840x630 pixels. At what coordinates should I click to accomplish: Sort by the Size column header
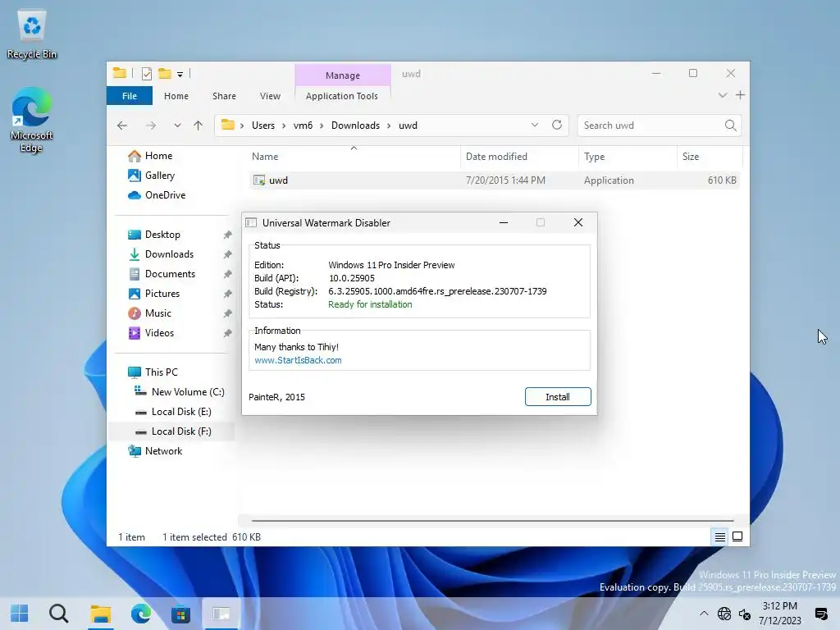coord(710,157)
